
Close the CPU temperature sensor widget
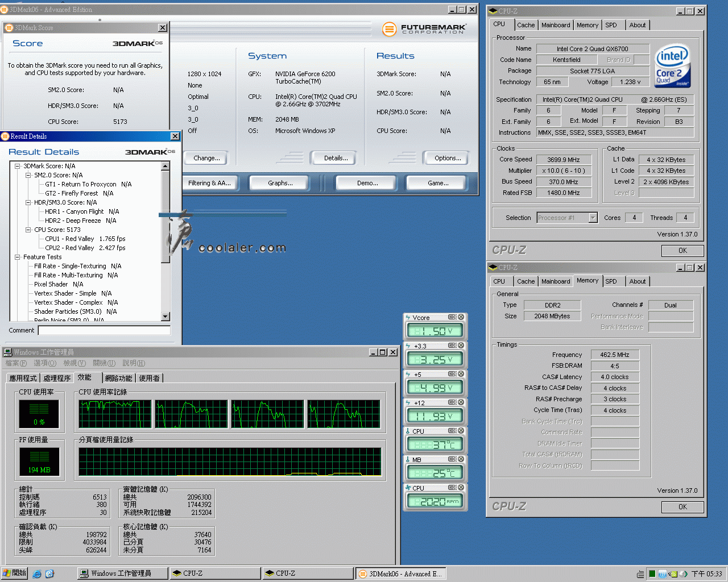coord(461,431)
